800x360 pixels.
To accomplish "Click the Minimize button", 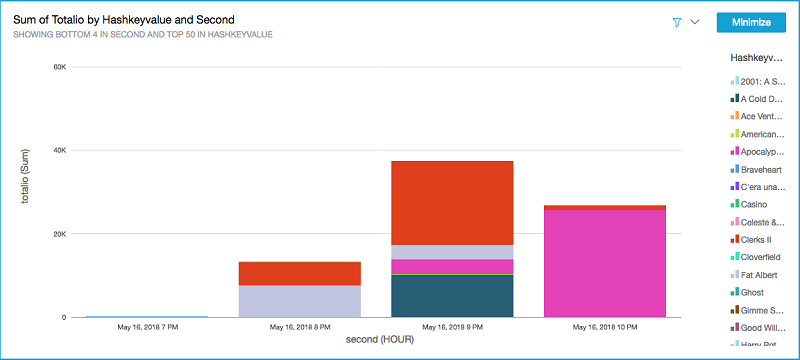I will click(751, 22).
